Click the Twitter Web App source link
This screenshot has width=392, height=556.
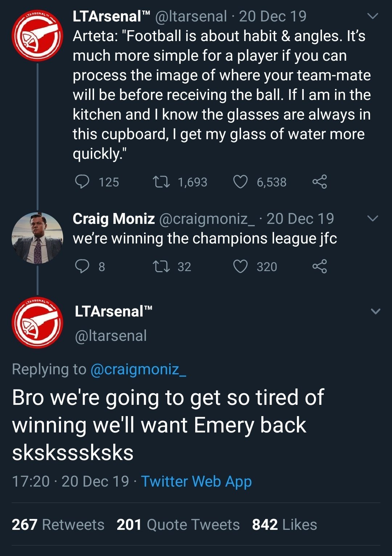pyautogui.click(x=196, y=482)
